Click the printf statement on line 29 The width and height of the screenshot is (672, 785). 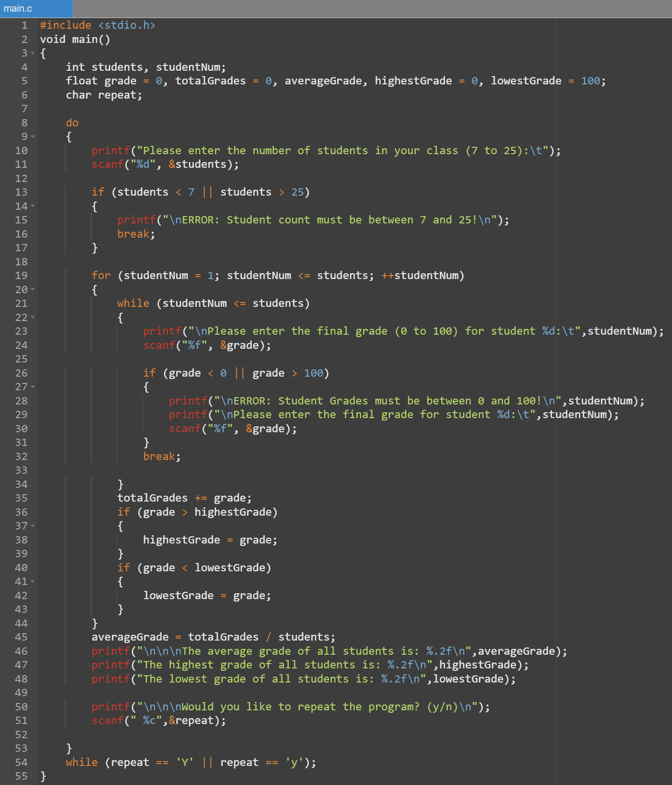394,415
